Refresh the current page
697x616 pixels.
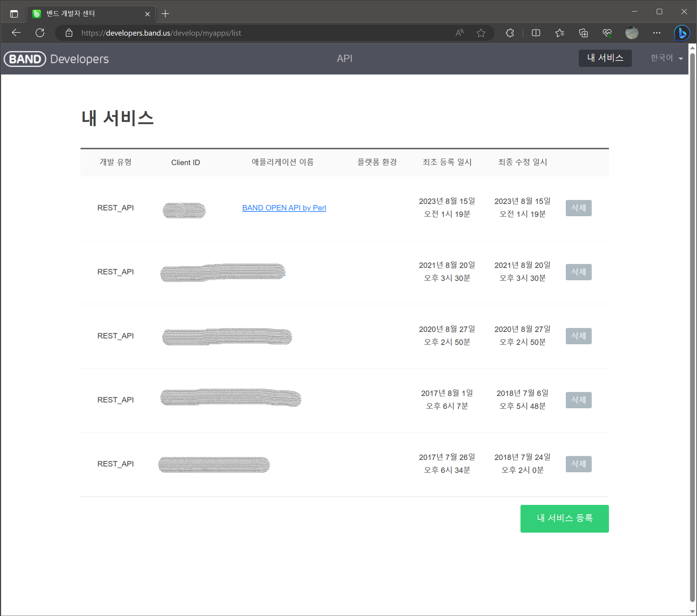[40, 33]
